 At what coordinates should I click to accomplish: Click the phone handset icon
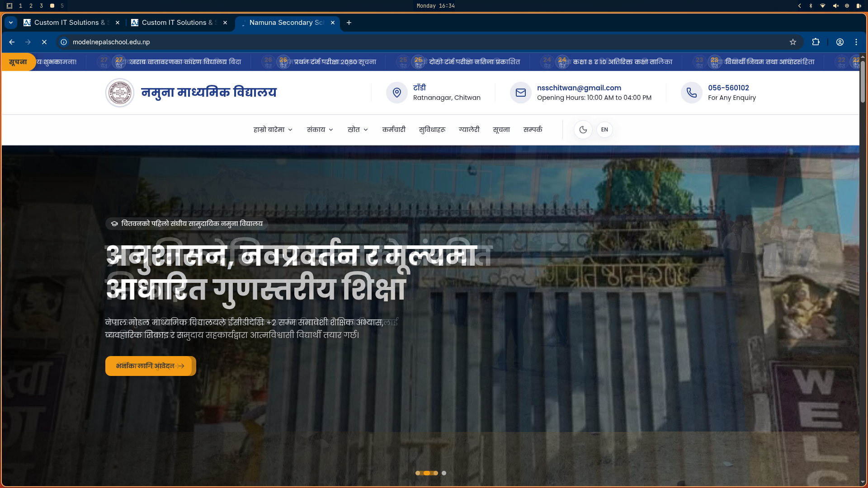coord(691,93)
